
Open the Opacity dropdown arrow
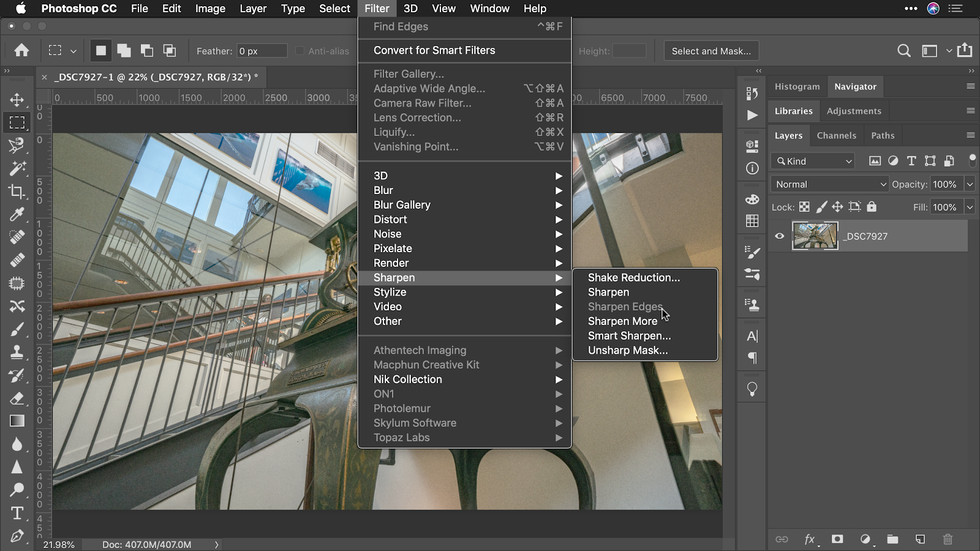click(970, 184)
